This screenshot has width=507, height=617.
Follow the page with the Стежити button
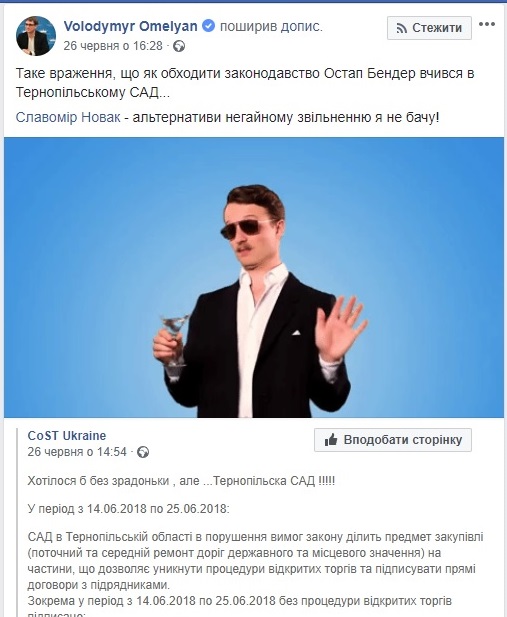(x=429, y=28)
